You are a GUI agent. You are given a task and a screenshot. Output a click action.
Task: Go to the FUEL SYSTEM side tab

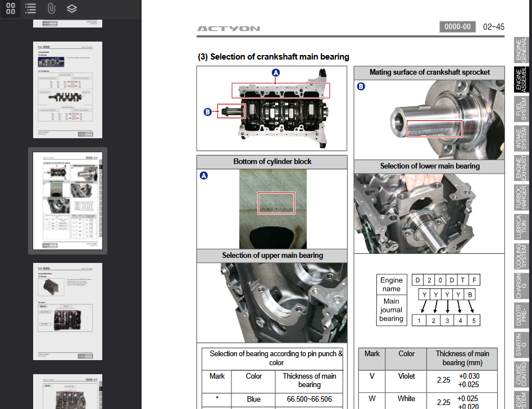[x=521, y=108]
